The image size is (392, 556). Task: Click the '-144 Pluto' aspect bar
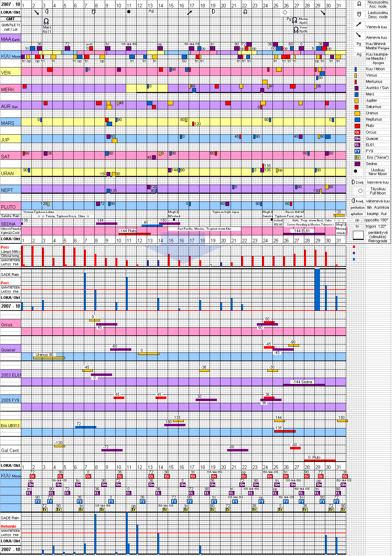point(135,232)
